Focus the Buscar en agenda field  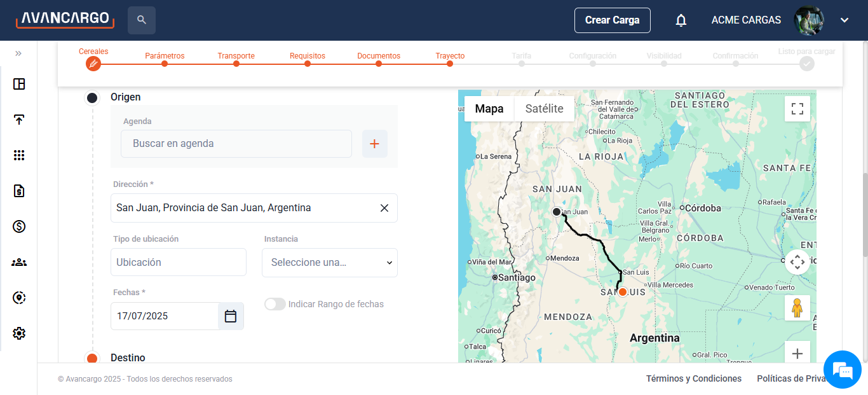point(236,144)
